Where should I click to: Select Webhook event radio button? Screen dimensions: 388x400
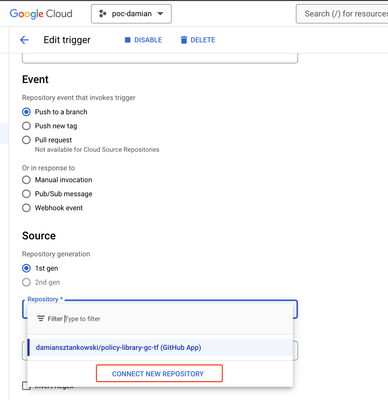point(26,208)
